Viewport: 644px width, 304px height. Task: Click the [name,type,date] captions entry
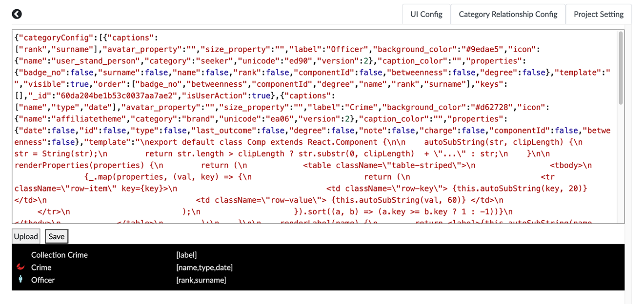point(204,267)
